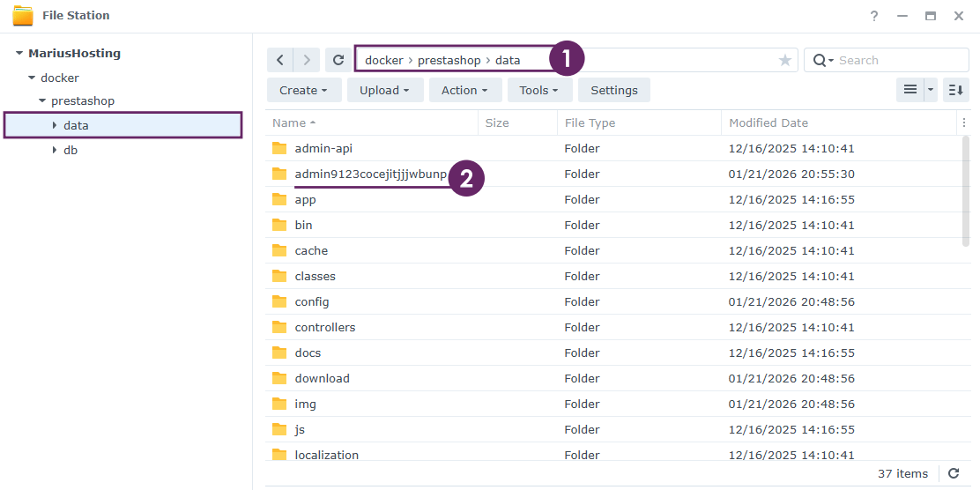Click the data segment in the path bar

508,61
